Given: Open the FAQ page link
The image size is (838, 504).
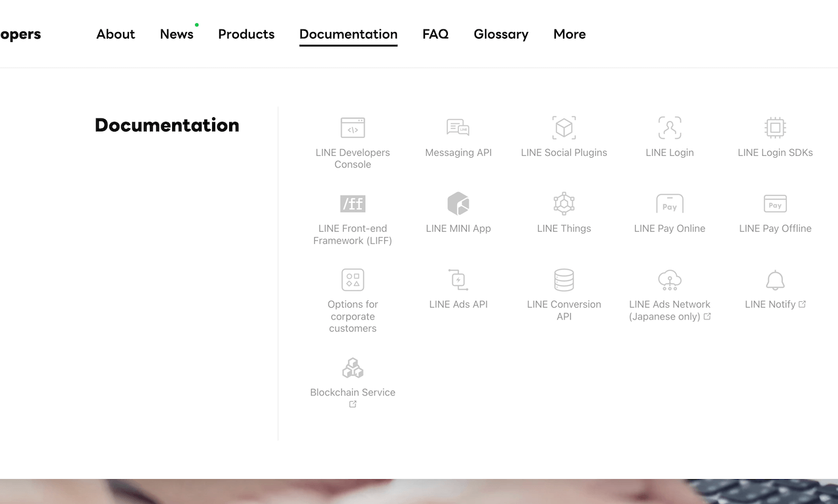Looking at the screenshot, I should pyautogui.click(x=435, y=34).
